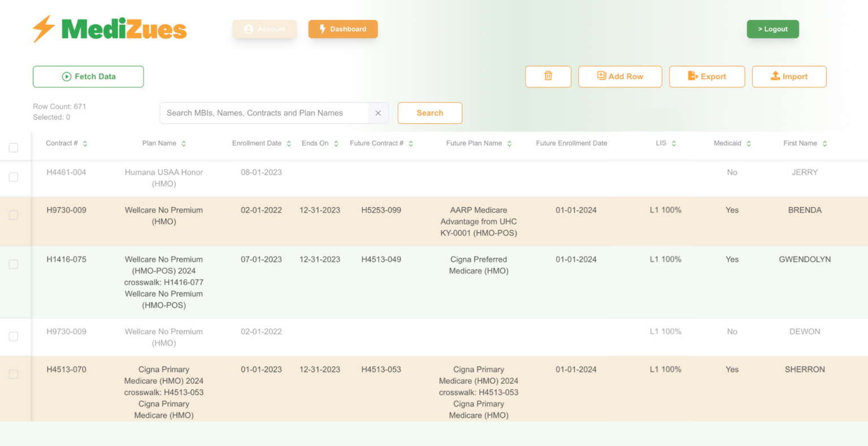Check the row checkbox for JERRY
Image resolution: width=868 pixels, height=446 pixels.
[14, 177]
